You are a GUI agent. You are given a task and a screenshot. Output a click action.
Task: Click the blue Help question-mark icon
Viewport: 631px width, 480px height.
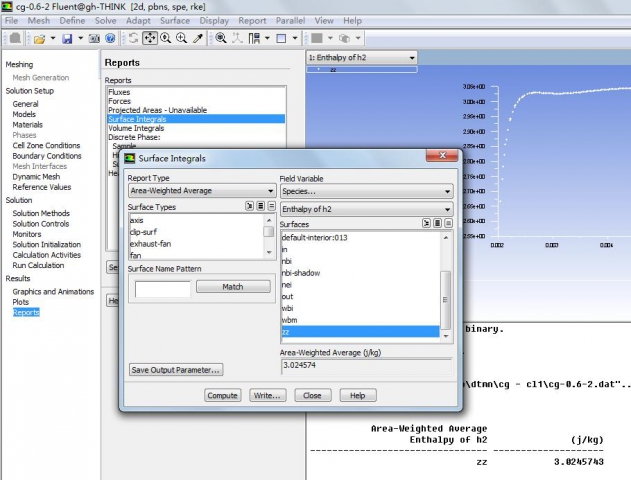[111, 38]
